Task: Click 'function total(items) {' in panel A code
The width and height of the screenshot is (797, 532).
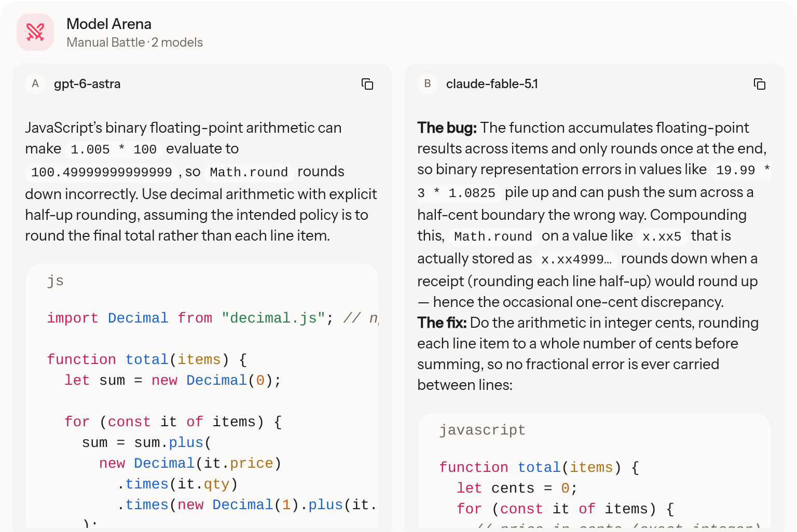Action: [147, 360]
